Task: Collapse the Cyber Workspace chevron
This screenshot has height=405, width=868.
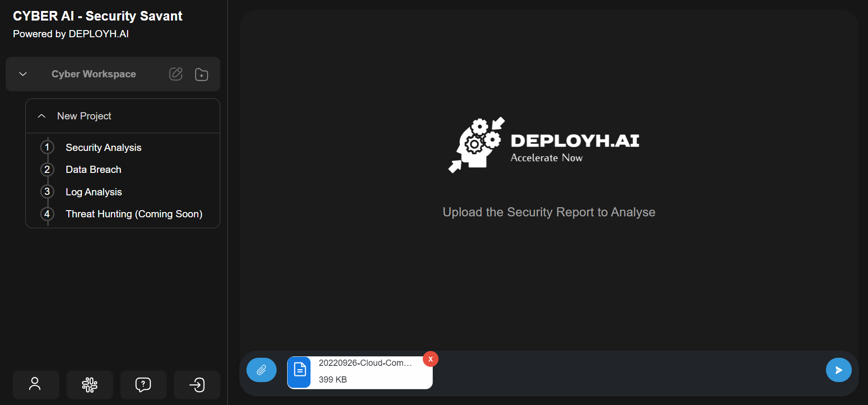Action: coord(23,74)
